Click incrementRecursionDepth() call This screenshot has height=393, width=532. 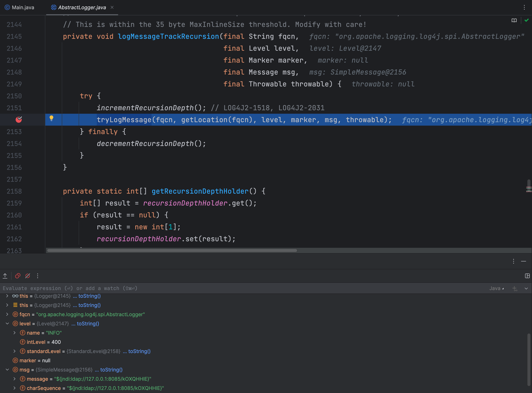click(x=151, y=108)
